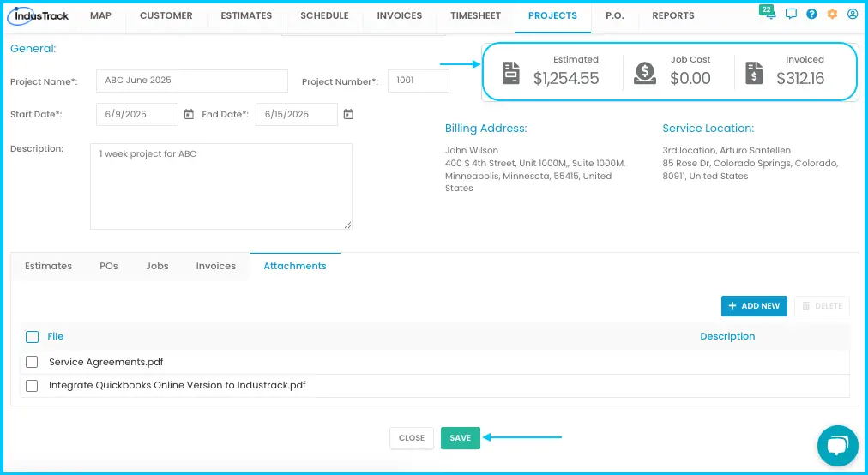Open the live chat bubble widget
Viewport: 868px width, 475px height.
click(838, 446)
